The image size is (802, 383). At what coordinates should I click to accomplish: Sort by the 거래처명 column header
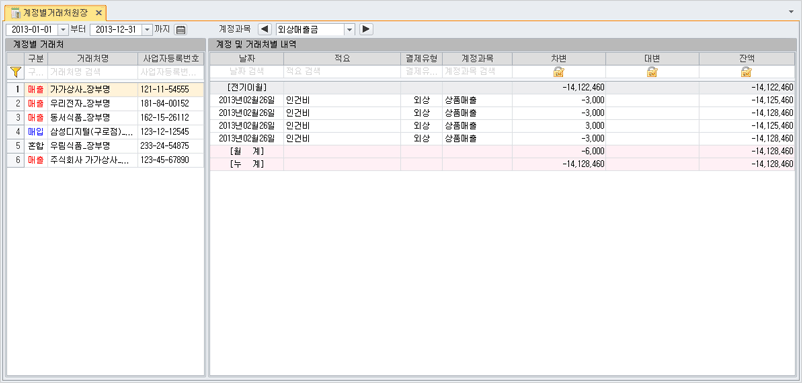[x=93, y=58]
